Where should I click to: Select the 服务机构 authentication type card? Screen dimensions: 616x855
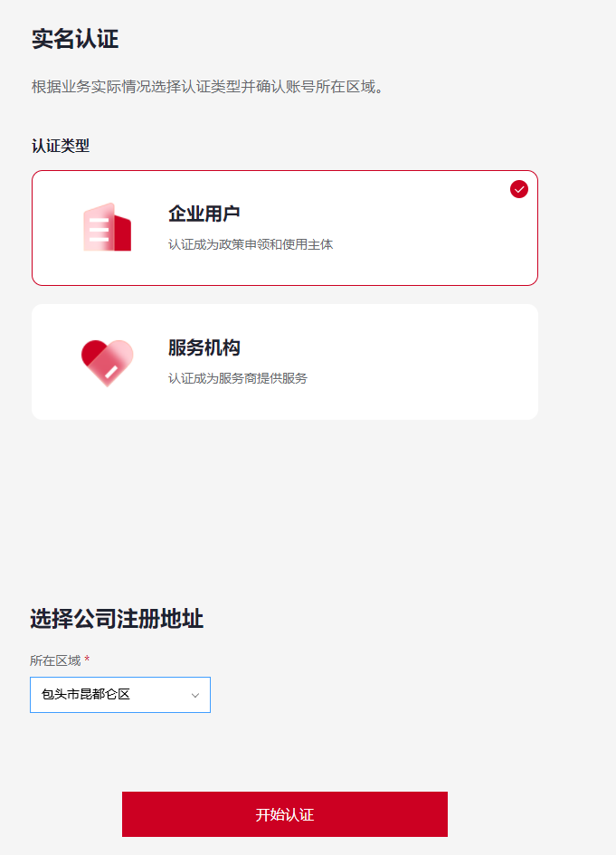(284, 361)
